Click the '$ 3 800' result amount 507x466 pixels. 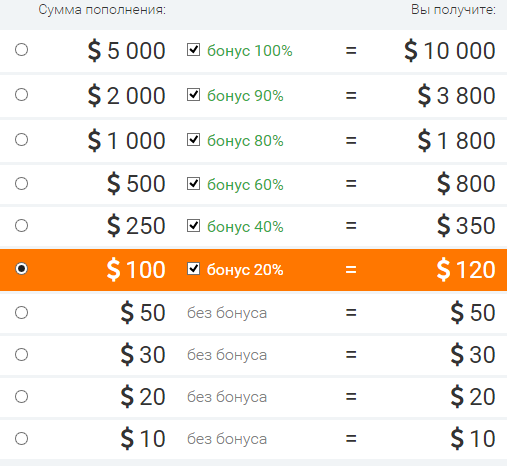click(456, 96)
